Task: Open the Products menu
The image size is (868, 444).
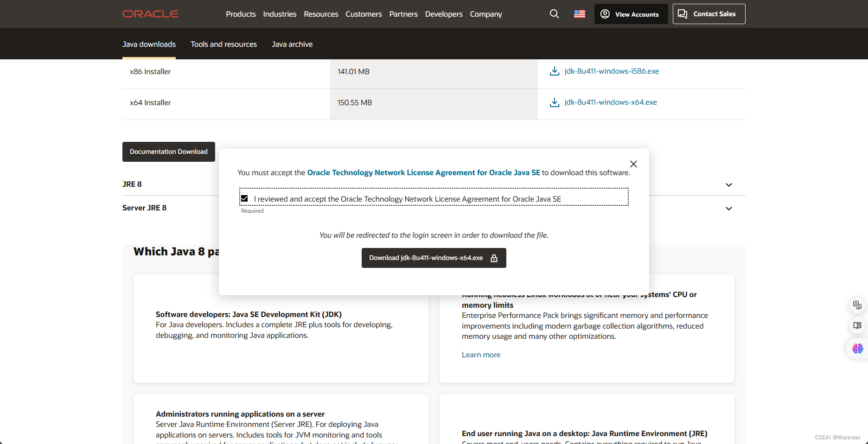Action: pyautogui.click(x=241, y=14)
